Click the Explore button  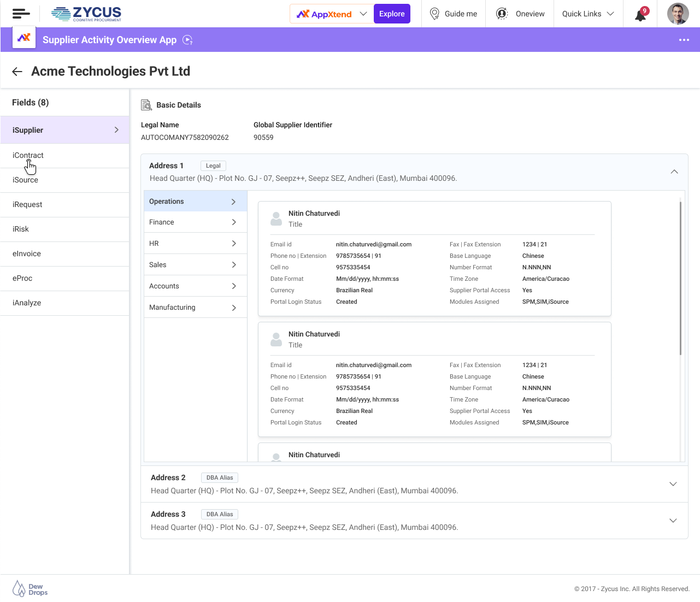(x=392, y=14)
